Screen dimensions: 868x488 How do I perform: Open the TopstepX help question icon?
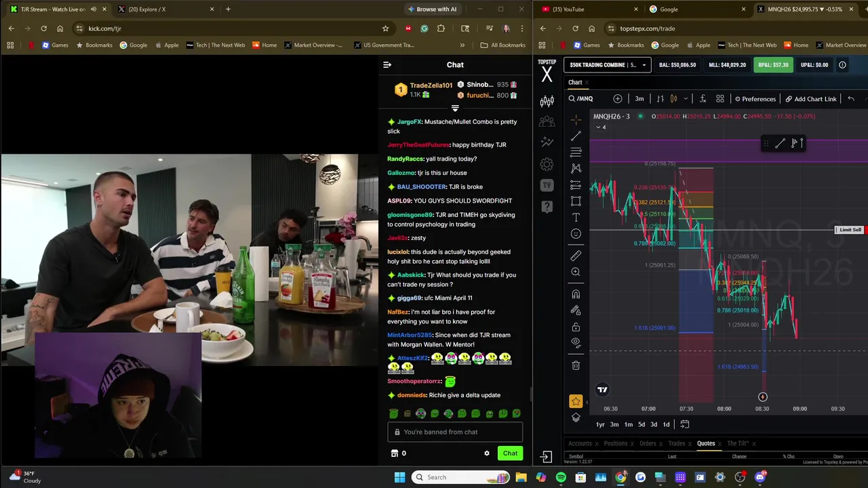click(547, 206)
